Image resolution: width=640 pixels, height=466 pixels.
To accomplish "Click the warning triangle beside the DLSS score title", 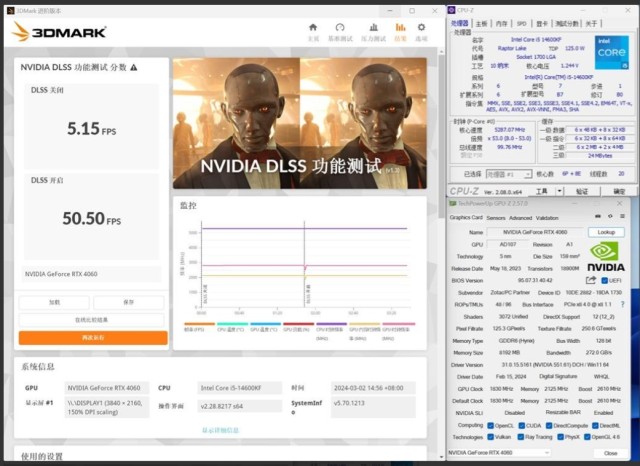I will click(133, 68).
